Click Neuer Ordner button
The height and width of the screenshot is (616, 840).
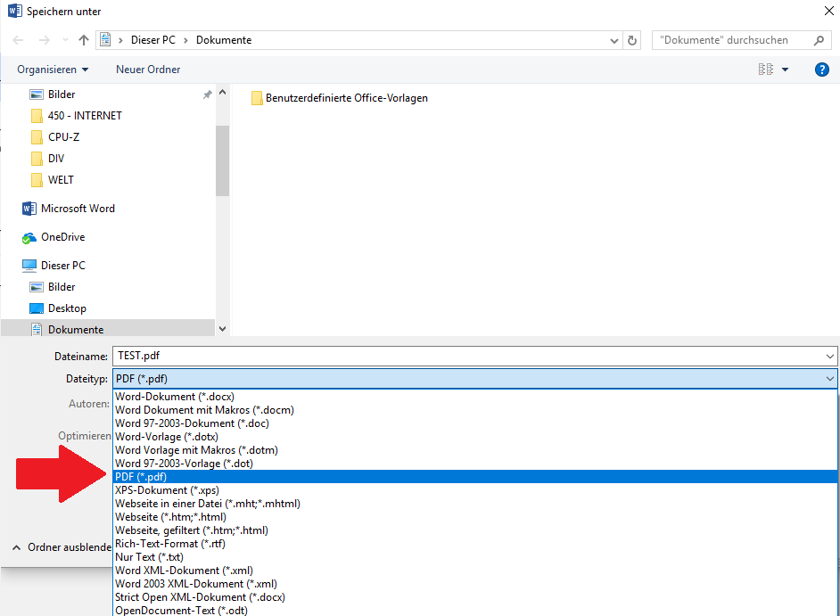coord(148,70)
